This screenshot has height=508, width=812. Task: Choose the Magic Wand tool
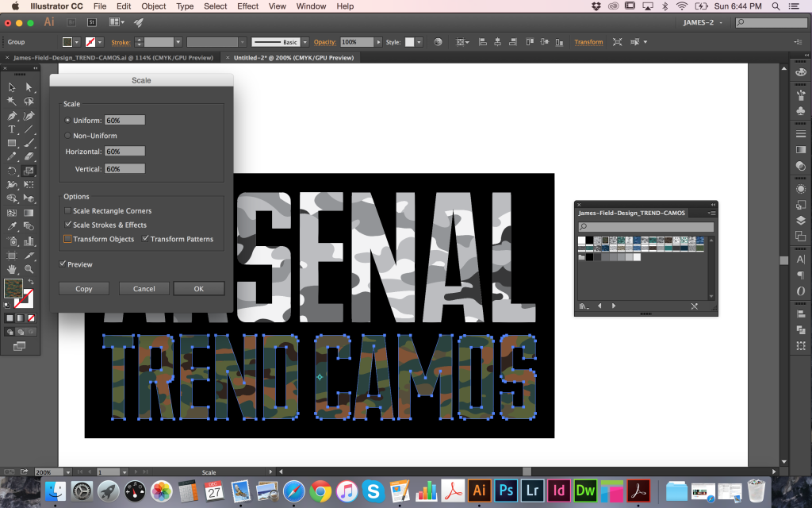12,101
